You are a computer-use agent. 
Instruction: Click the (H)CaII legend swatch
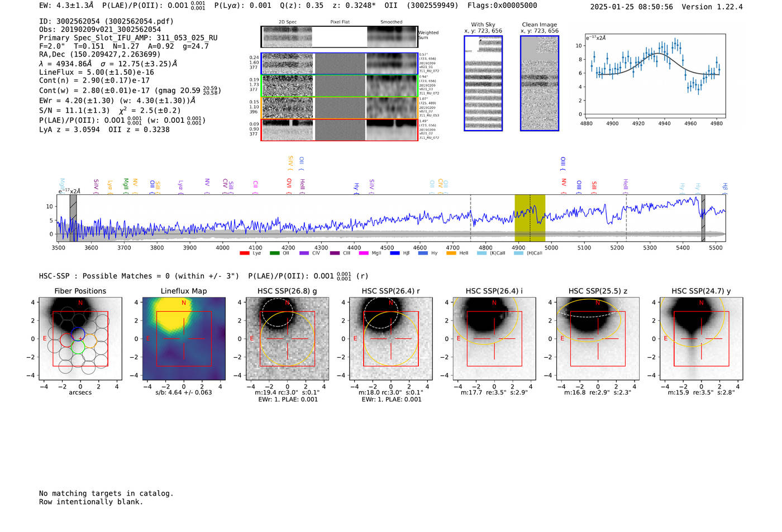518,253
